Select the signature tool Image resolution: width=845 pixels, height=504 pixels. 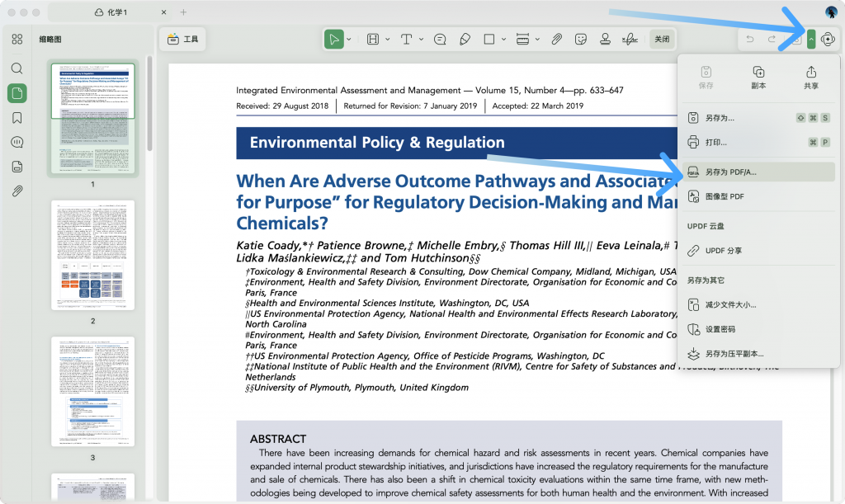click(630, 40)
